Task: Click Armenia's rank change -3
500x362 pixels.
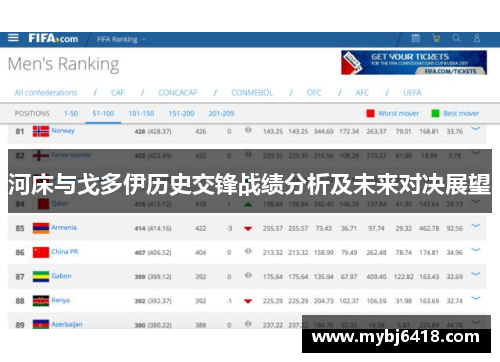Action: click(x=229, y=229)
